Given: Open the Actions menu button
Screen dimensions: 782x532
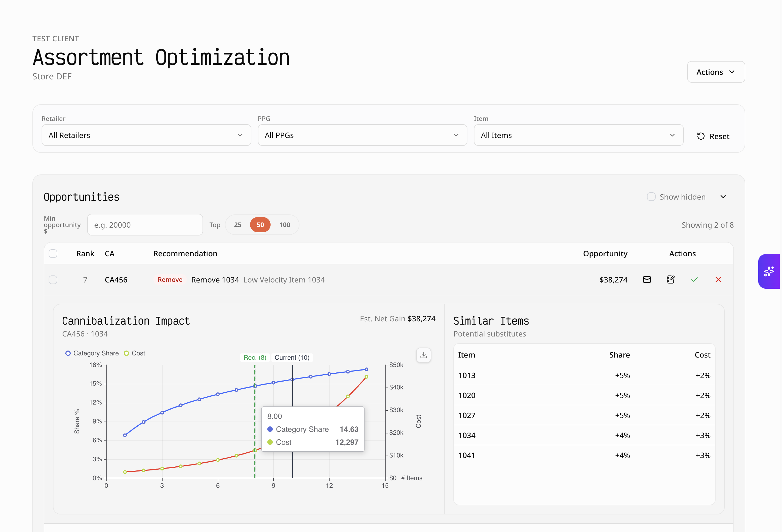Looking at the screenshot, I should [716, 72].
